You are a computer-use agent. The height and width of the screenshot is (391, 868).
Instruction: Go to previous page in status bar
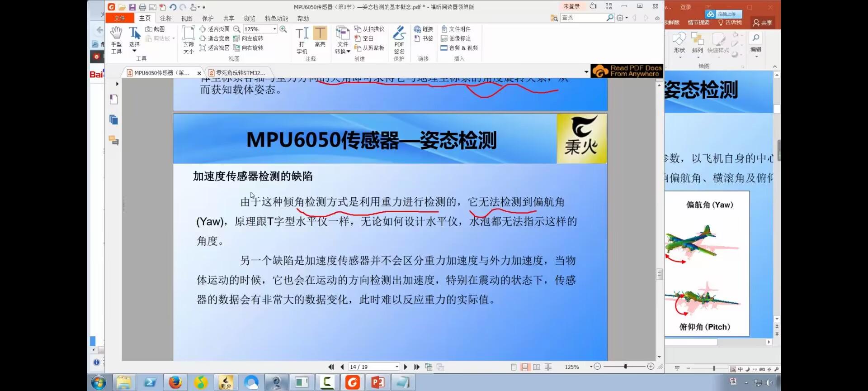click(342, 367)
